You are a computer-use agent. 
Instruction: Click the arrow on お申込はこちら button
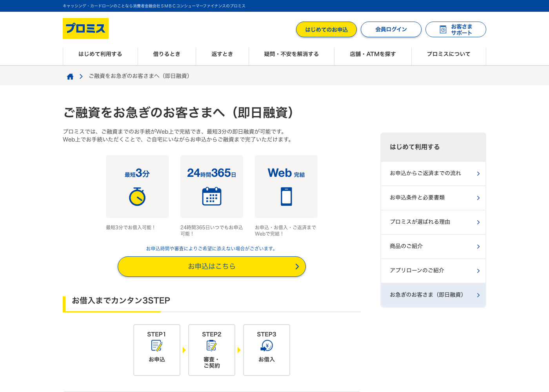[297, 267]
